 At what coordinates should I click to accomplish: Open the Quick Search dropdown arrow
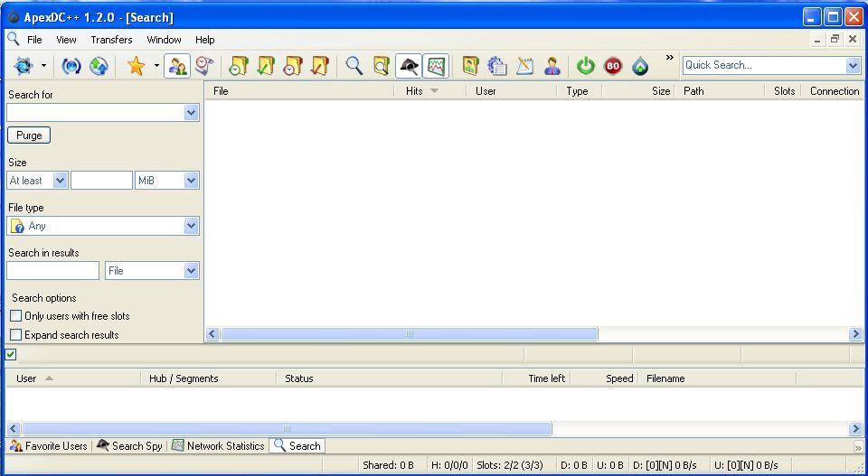tap(853, 65)
